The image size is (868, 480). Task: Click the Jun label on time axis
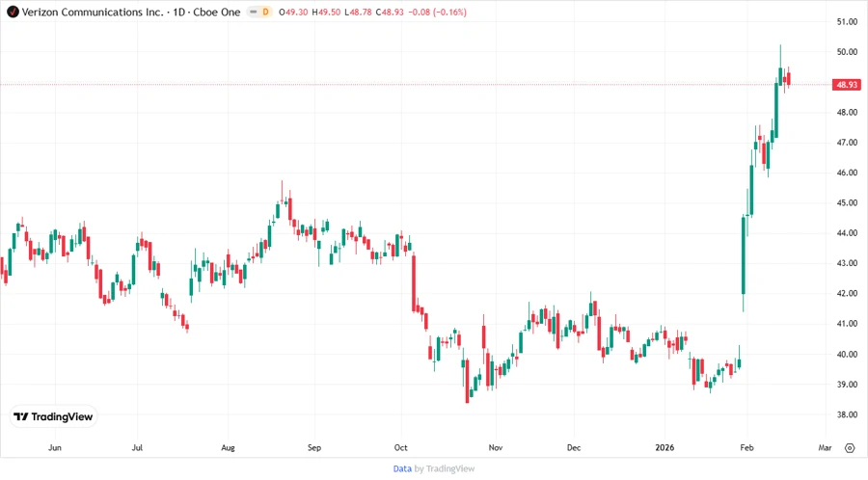click(55, 447)
